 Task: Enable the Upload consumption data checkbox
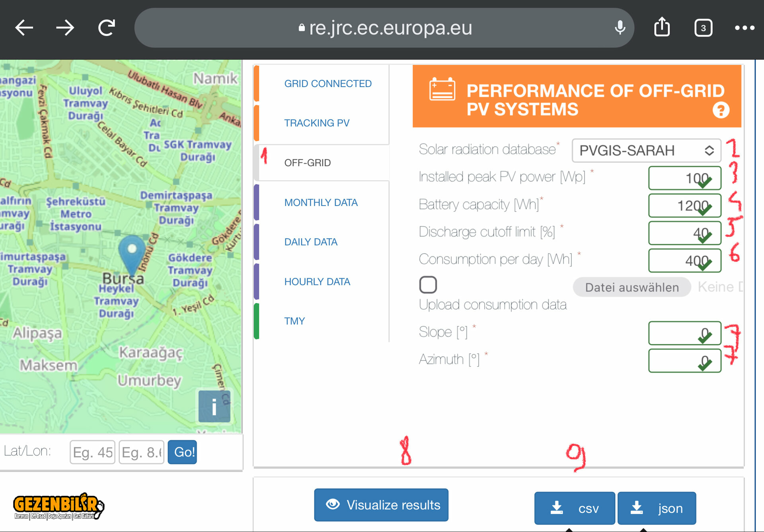[x=428, y=285]
